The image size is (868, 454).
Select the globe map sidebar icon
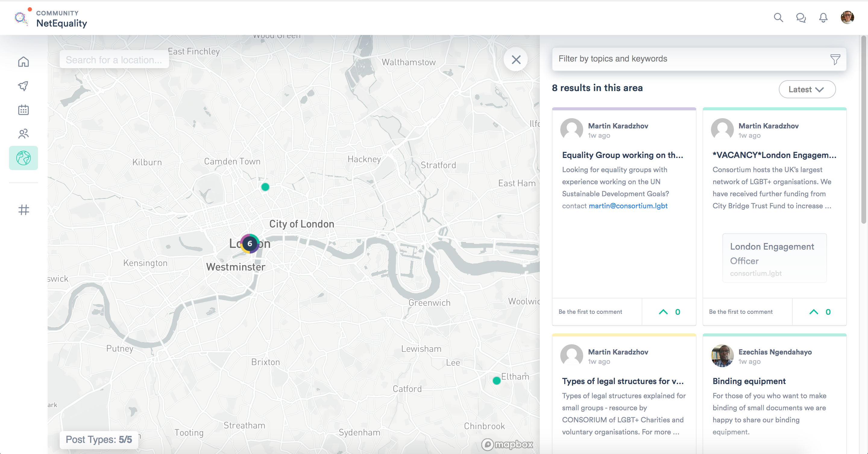(x=23, y=158)
